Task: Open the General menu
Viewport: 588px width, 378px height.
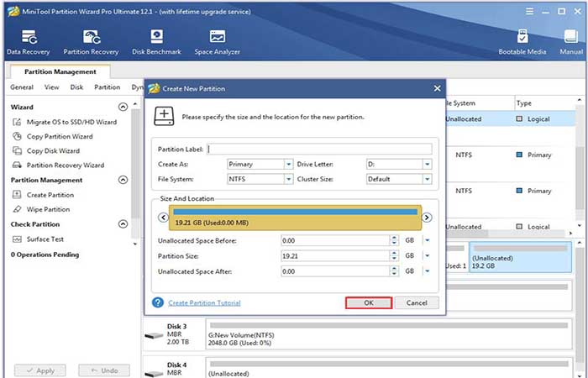Action: tap(22, 87)
